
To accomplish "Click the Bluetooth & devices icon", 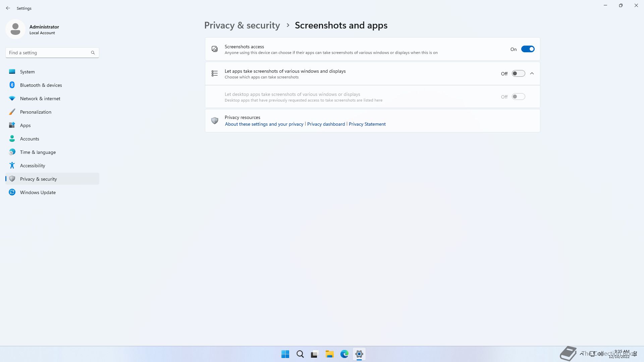I will (x=12, y=85).
